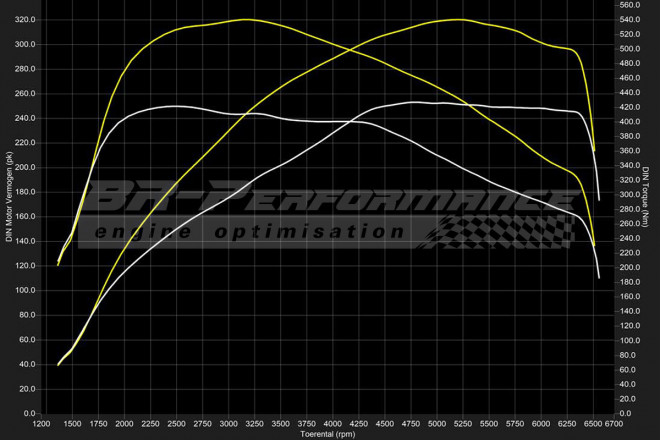
Task: Click the 200.0 label on left power axis
Action: point(24,167)
